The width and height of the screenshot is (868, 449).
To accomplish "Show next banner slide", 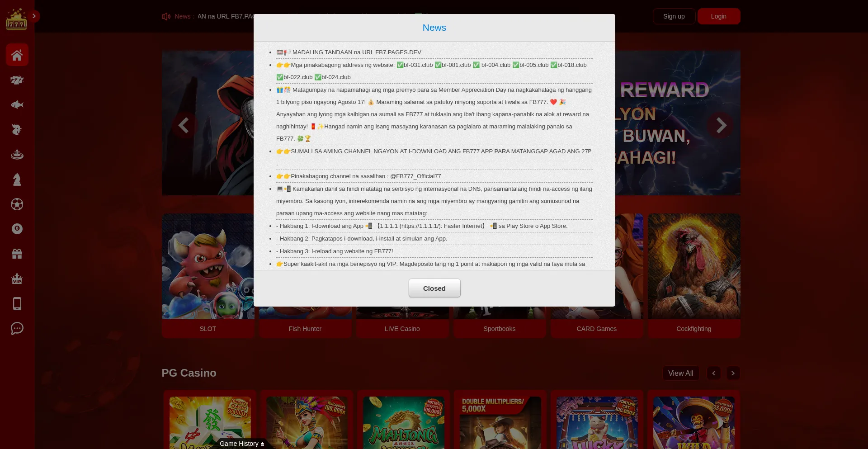I will 721,125.
